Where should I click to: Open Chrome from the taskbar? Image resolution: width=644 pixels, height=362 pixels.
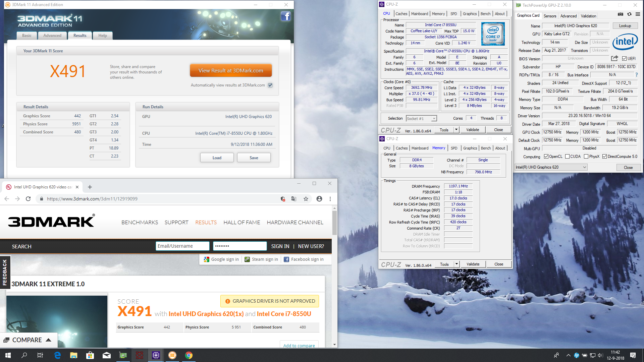coord(189,355)
